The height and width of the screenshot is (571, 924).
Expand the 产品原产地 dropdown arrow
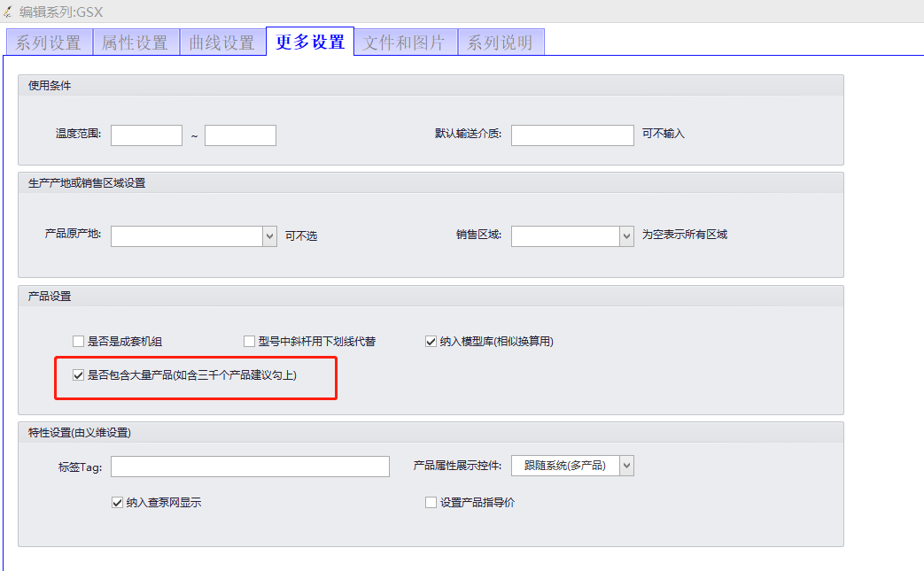[269, 236]
